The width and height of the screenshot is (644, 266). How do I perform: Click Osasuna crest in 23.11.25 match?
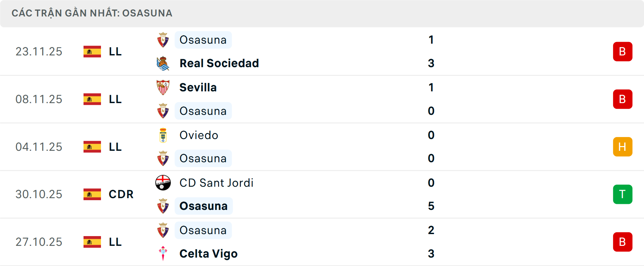163,40
